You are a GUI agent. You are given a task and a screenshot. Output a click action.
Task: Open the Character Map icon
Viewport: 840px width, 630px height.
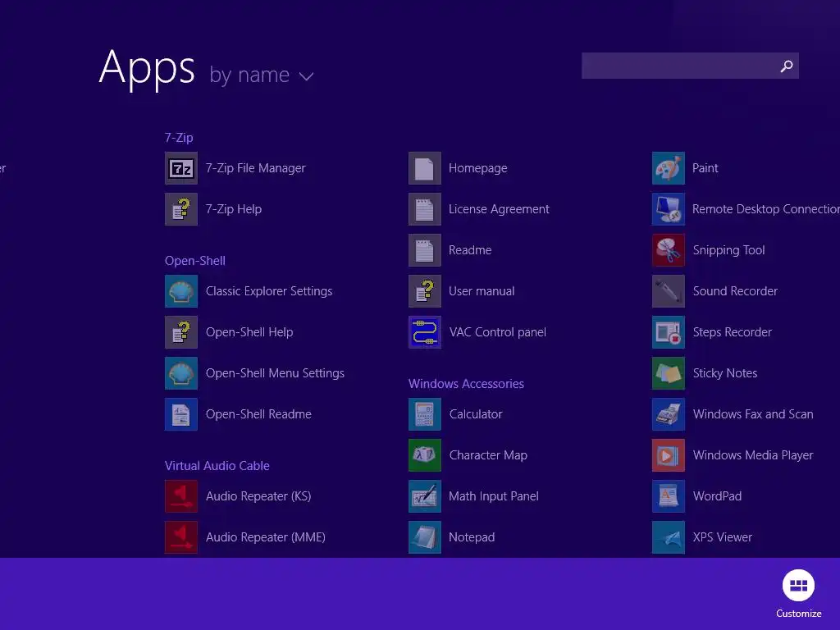tap(425, 455)
